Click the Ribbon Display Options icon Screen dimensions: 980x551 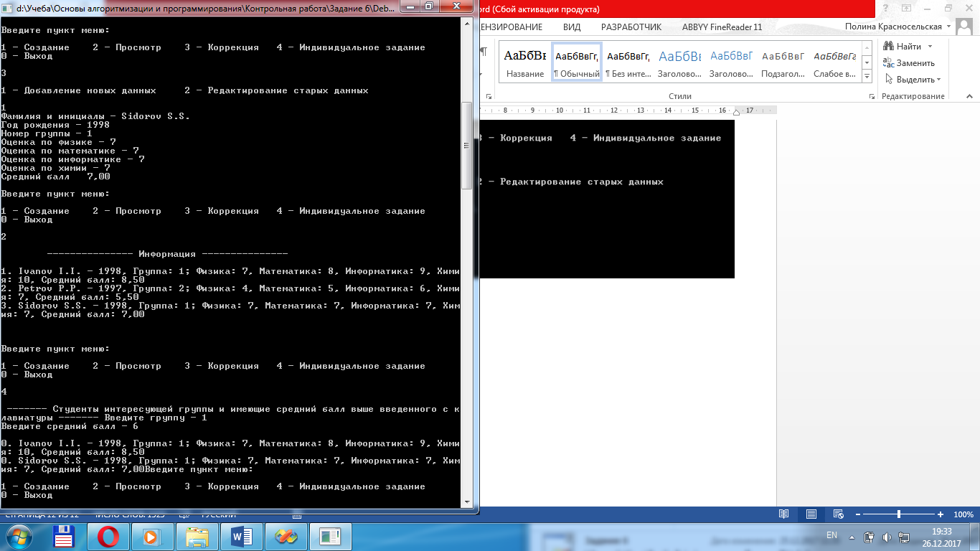[908, 8]
